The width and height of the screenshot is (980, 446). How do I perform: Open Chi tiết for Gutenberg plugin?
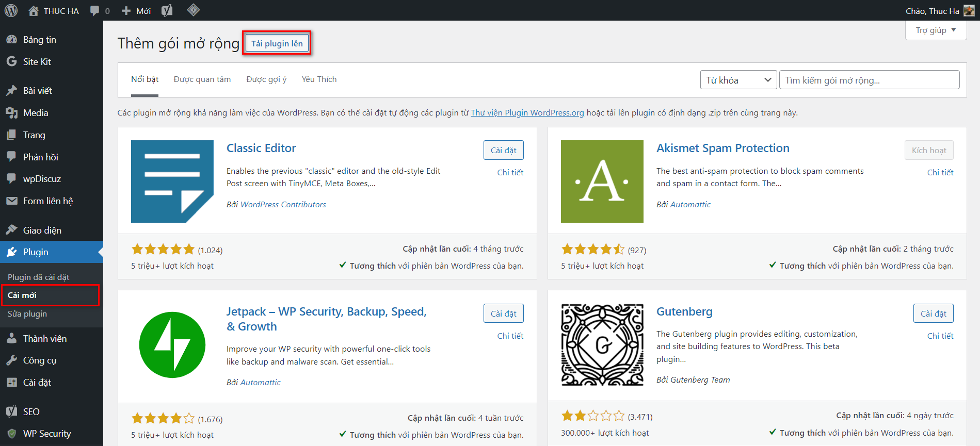(940, 336)
